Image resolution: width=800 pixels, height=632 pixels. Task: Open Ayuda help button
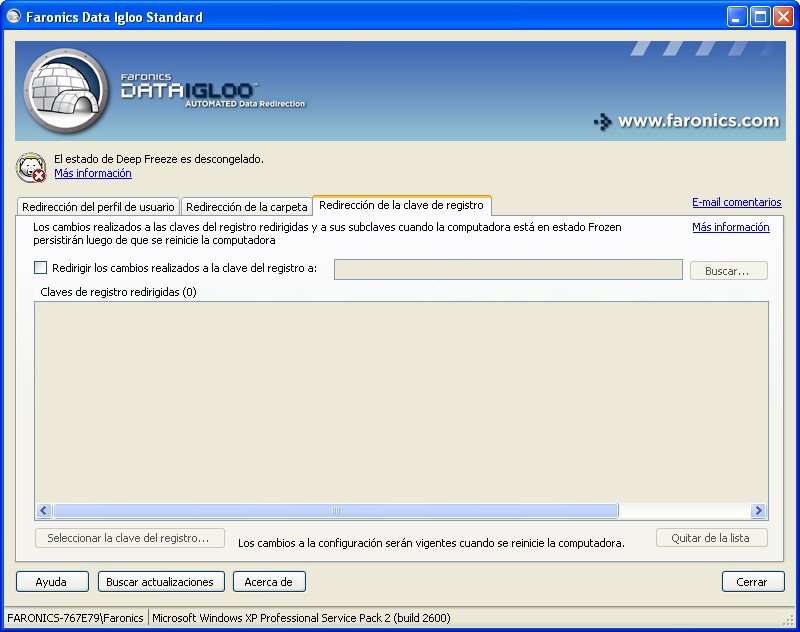52,582
